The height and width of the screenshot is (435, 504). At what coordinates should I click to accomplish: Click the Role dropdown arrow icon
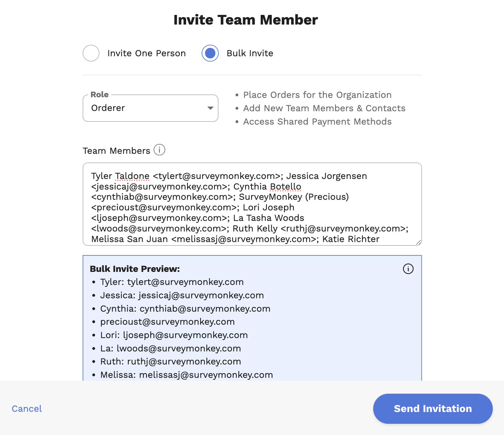coord(210,108)
